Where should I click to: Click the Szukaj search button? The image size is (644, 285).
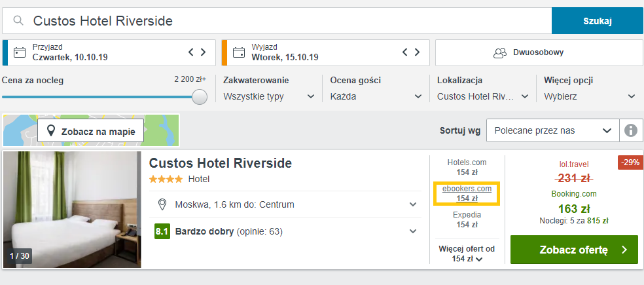(x=597, y=20)
